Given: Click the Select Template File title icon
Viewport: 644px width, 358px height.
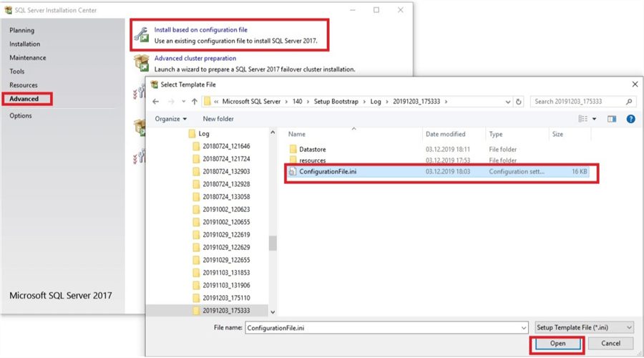Looking at the screenshot, I should [x=155, y=84].
